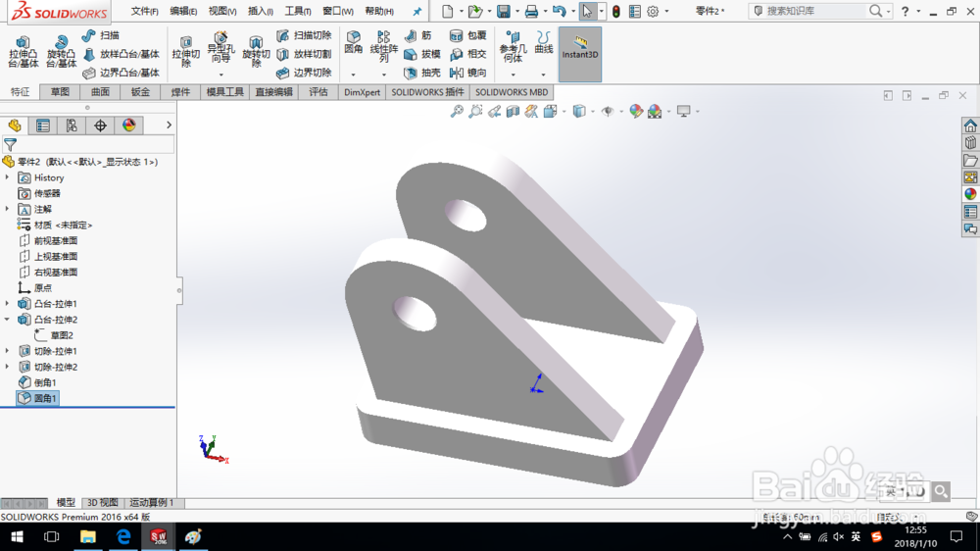The height and width of the screenshot is (551, 980).
Task: Select the 前视基准面 plane in tree
Action: tap(49, 241)
